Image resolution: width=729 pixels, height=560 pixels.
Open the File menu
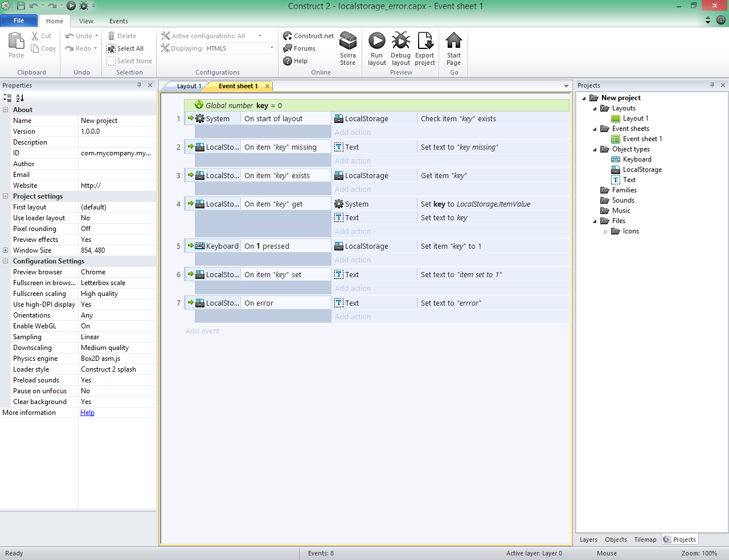click(19, 20)
